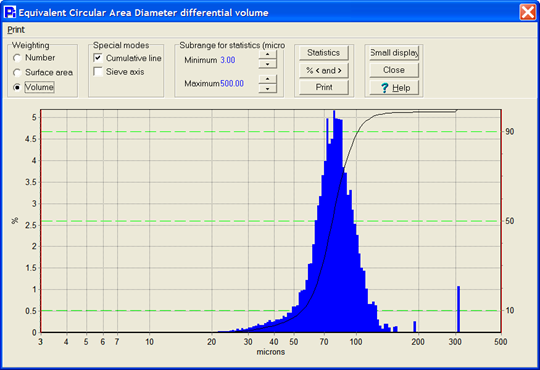Close the window with red X
This screenshot has height=370, width=540.
point(528,12)
